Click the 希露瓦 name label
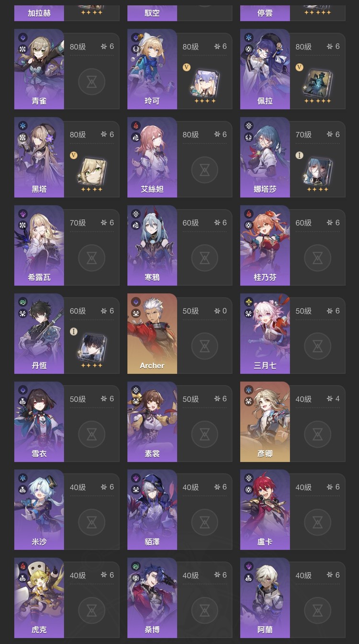Image resolution: width=359 pixels, height=644 pixels. pyautogui.click(x=39, y=277)
